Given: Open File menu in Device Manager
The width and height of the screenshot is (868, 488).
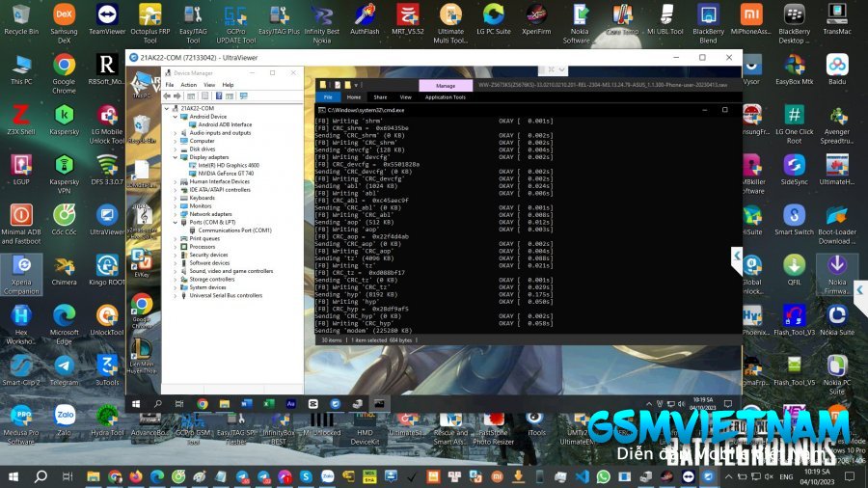Looking at the screenshot, I should (170, 85).
